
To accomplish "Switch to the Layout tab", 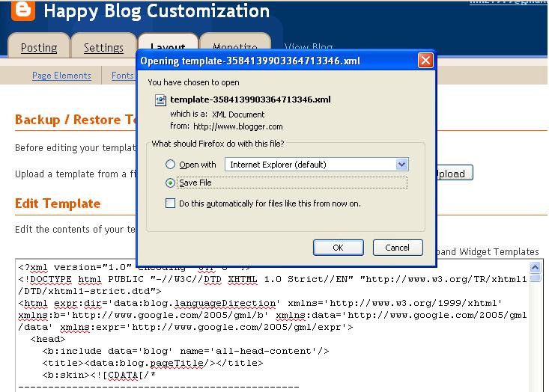I will pyautogui.click(x=168, y=43).
